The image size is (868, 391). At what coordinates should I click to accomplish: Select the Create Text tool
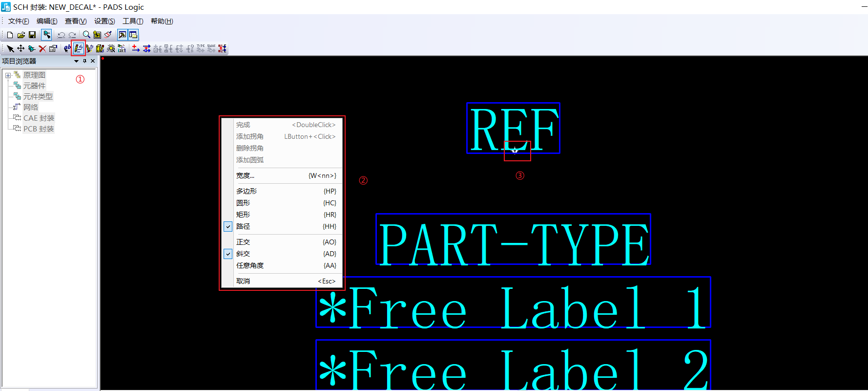tap(67, 48)
